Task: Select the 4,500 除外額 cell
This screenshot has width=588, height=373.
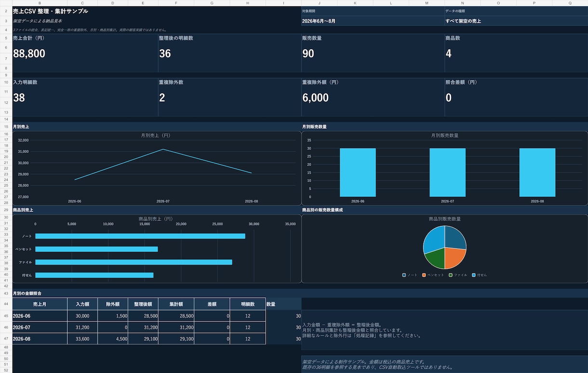Action: point(113,339)
